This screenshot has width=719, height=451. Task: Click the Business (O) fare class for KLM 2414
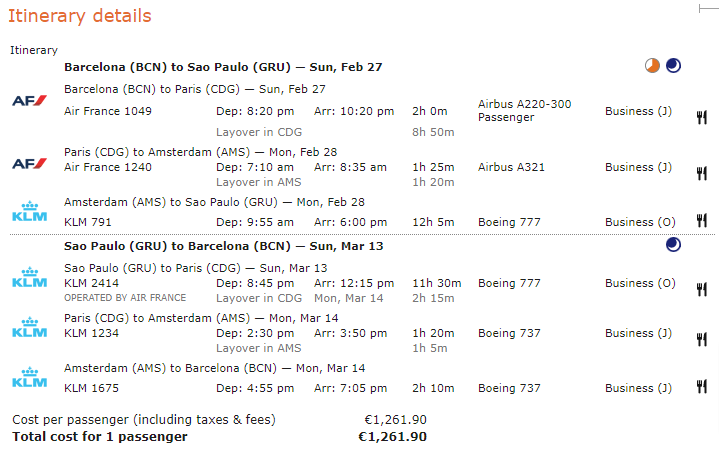(640, 283)
